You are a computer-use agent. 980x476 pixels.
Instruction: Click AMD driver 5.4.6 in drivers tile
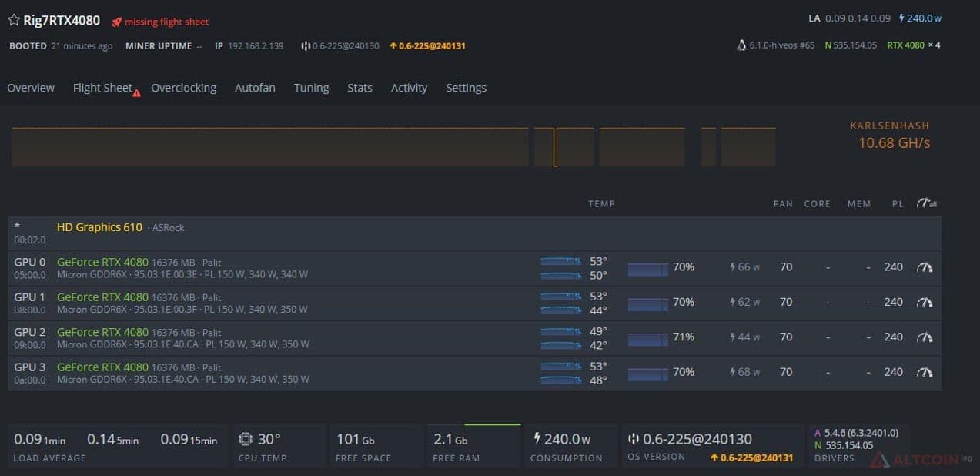(856, 433)
